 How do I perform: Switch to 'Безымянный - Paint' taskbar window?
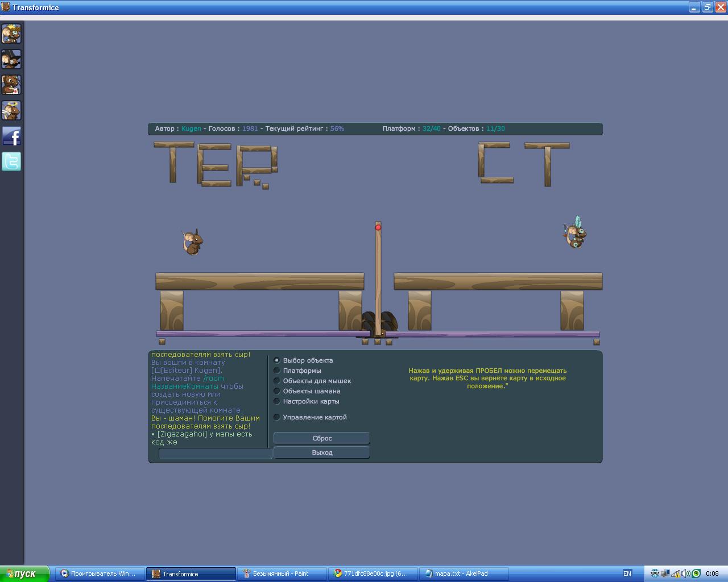click(x=282, y=573)
